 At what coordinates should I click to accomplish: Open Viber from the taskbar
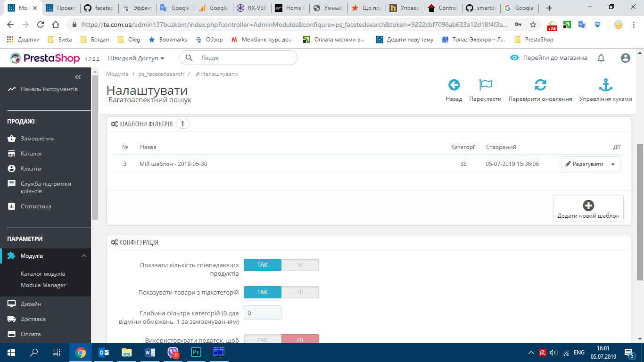coord(173,352)
